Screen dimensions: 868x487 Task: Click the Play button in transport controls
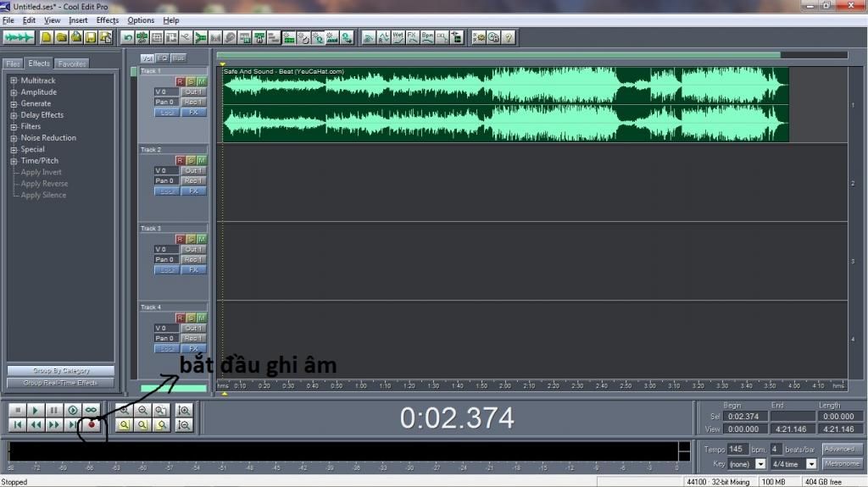pyautogui.click(x=36, y=410)
